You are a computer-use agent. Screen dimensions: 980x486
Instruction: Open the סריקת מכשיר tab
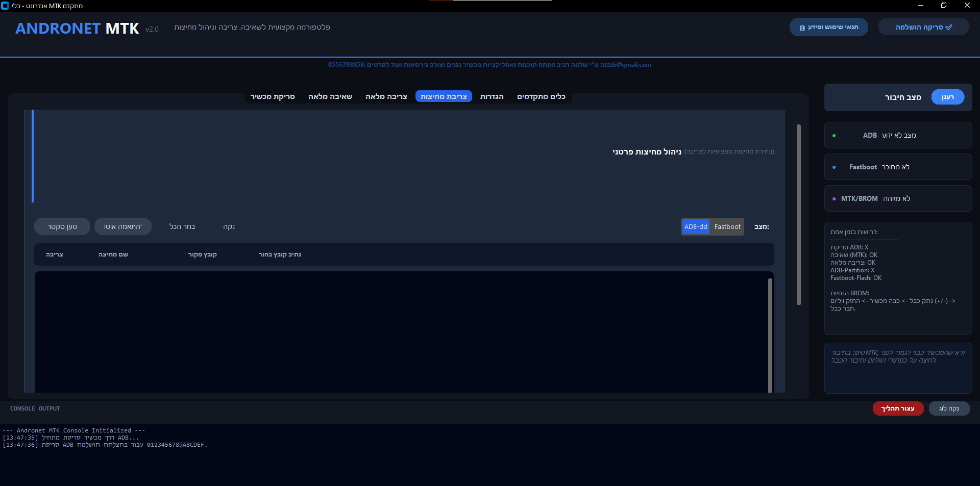click(x=272, y=96)
